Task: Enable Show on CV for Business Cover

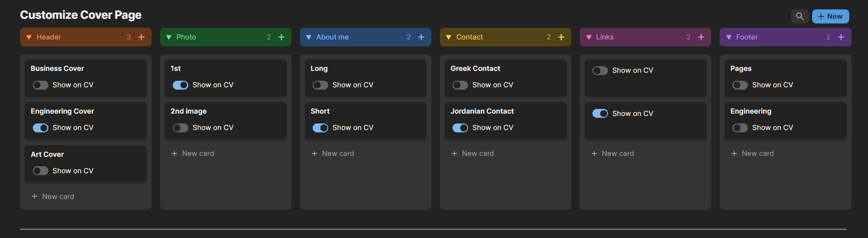Action: [x=40, y=85]
